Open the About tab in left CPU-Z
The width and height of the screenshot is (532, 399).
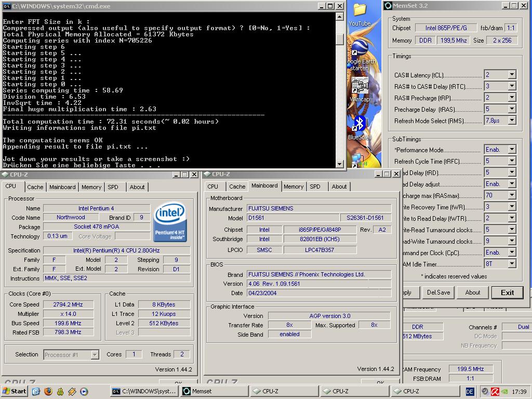pyautogui.click(x=137, y=187)
